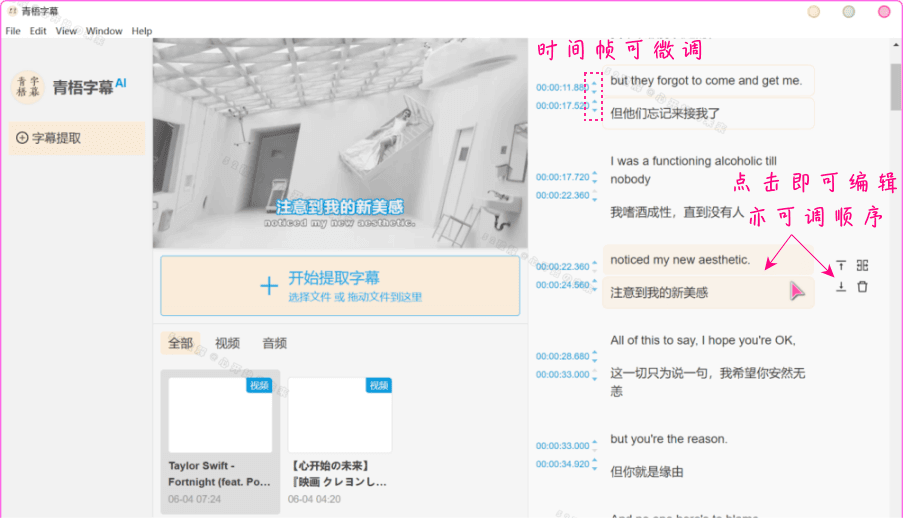
Task: Open the Taylor Swift Fortnight video thumbnail
Action: [x=220, y=415]
